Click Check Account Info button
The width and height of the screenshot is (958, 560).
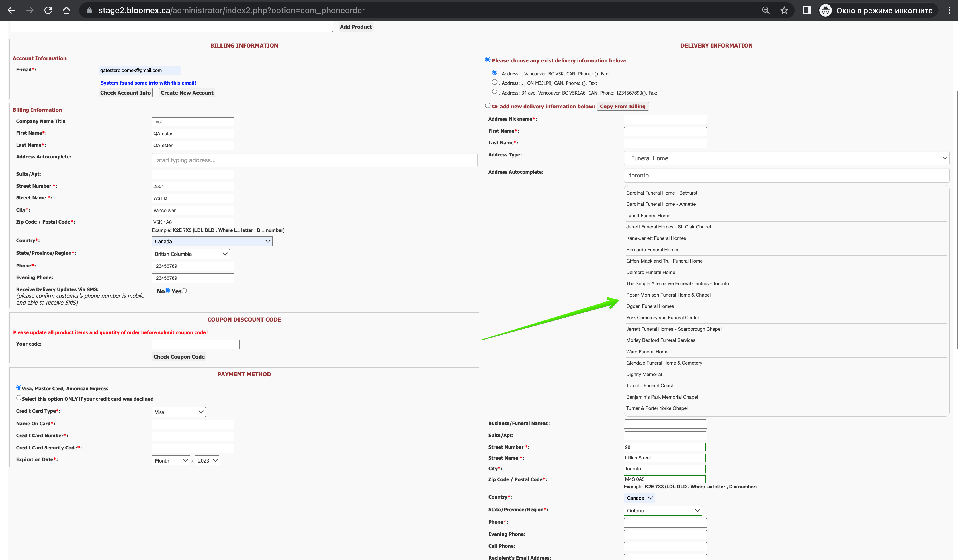126,93
